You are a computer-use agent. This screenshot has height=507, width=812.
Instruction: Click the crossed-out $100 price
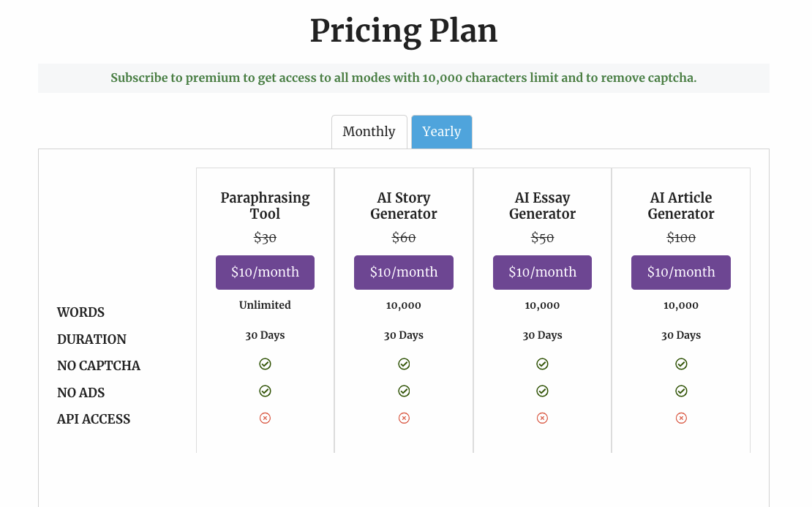[681, 238]
